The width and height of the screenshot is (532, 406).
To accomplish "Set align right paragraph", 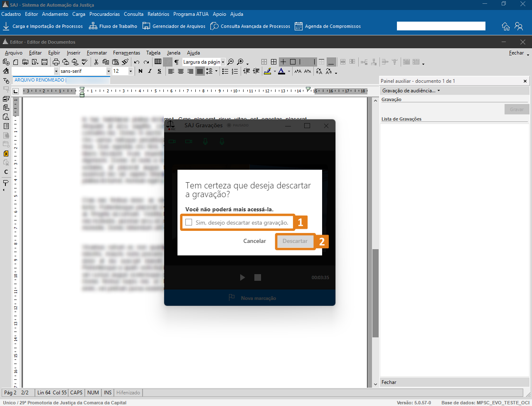I will coord(190,71).
